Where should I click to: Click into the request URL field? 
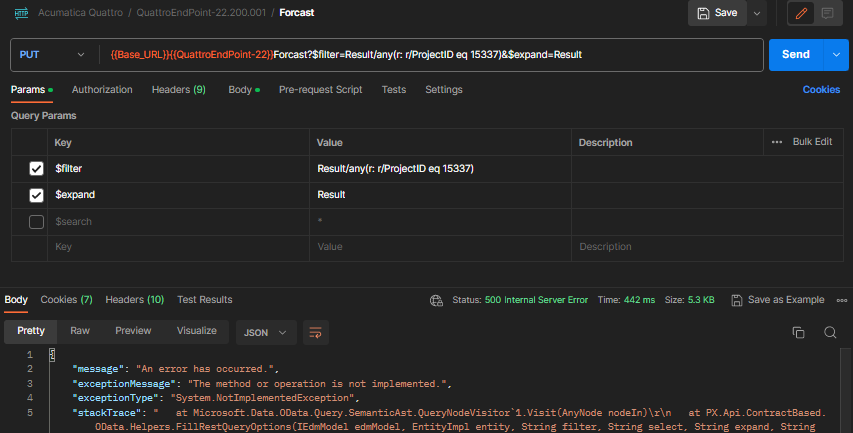432,54
